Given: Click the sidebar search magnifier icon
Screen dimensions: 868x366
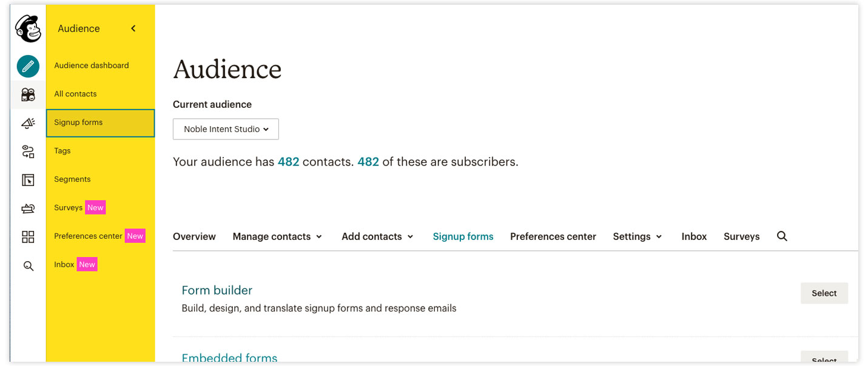Looking at the screenshot, I should pyautogui.click(x=28, y=266).
